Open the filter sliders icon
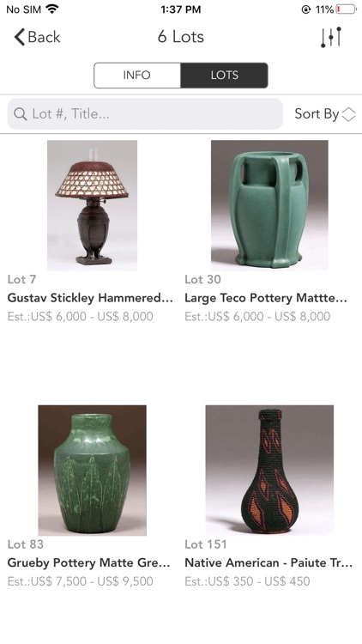 pyautogui.click(x=331, y=37)
